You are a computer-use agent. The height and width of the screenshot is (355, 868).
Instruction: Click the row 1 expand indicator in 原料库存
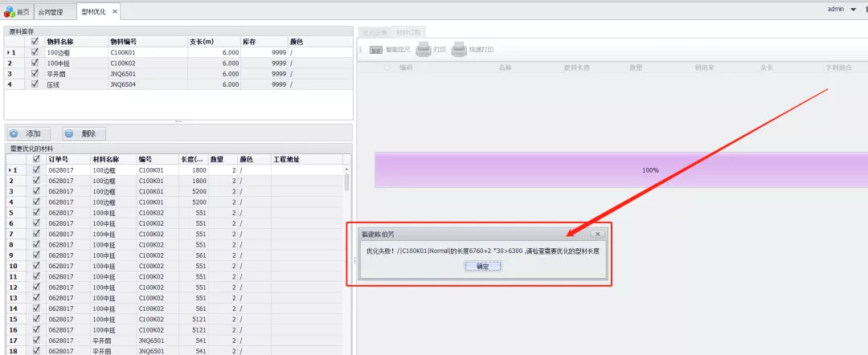click(x=10, y=52)
